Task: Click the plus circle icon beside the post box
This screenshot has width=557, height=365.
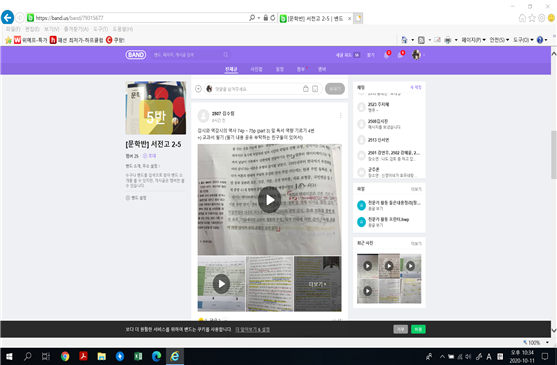Action: pyautogui.click(x=199, y=89)
